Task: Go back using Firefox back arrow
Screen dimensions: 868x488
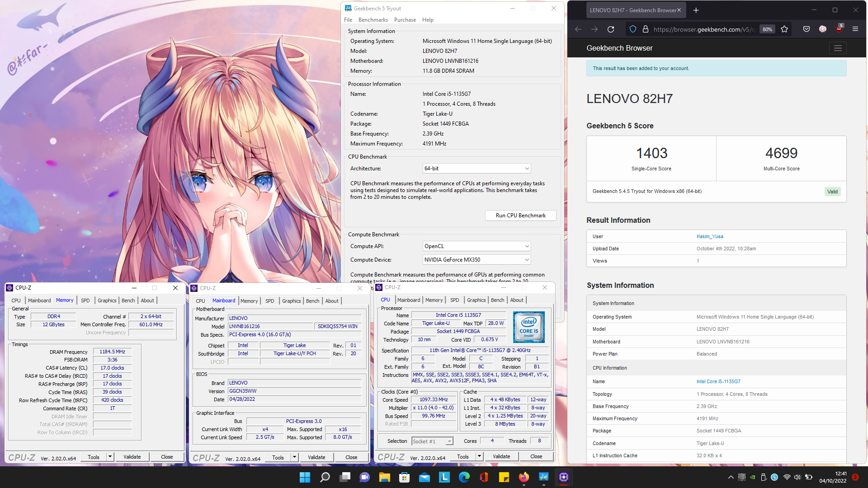Action: tap(578, 29)
